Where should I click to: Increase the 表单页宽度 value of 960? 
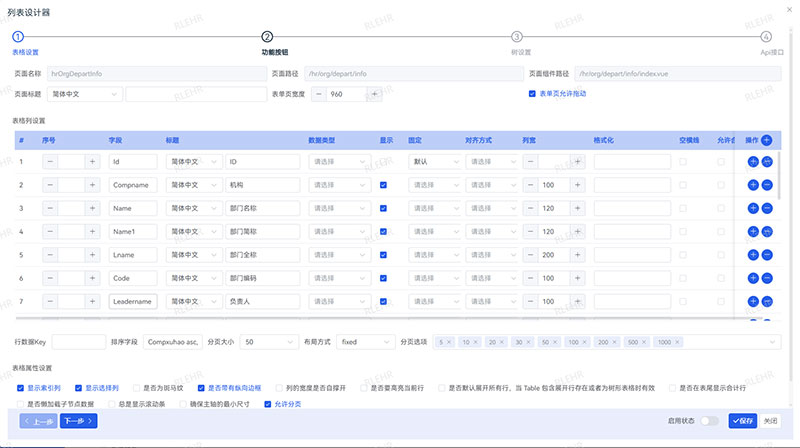374,94
